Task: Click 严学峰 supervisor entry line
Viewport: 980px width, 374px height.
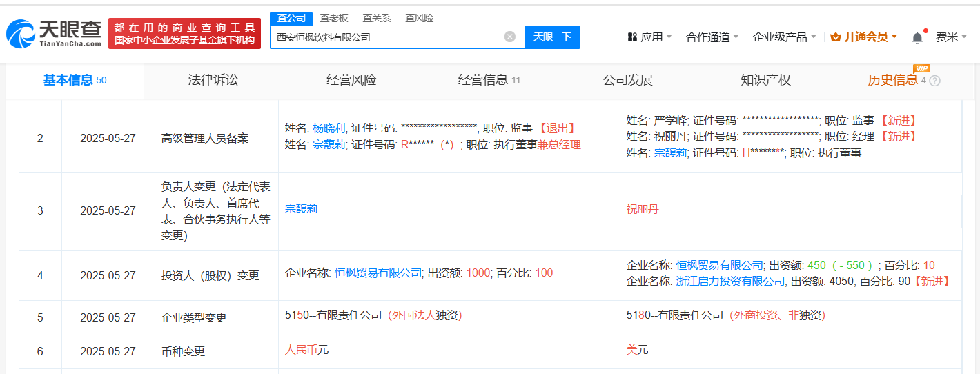Action: (772, 120)
